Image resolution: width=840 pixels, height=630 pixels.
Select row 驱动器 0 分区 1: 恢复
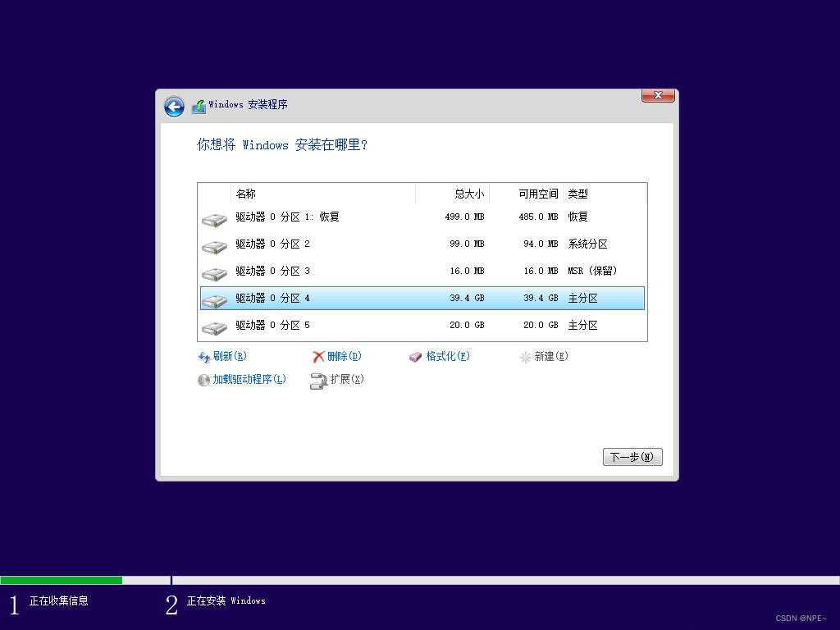pos(422,217)
